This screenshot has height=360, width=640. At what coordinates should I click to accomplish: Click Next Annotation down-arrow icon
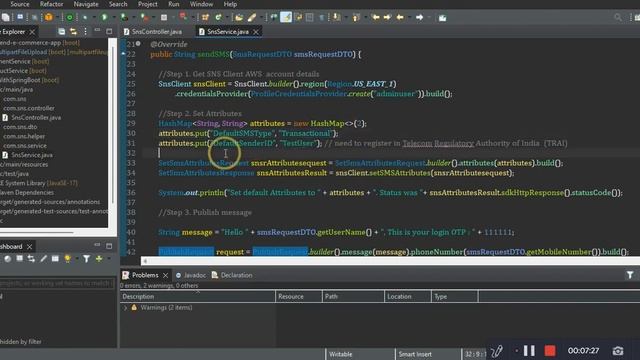pos(336,17)
